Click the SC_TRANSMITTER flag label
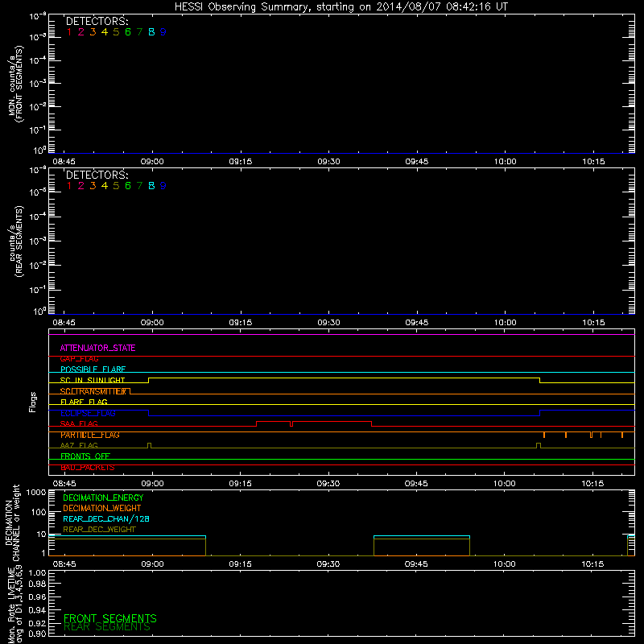644x644 pixels. click(95, 391)
